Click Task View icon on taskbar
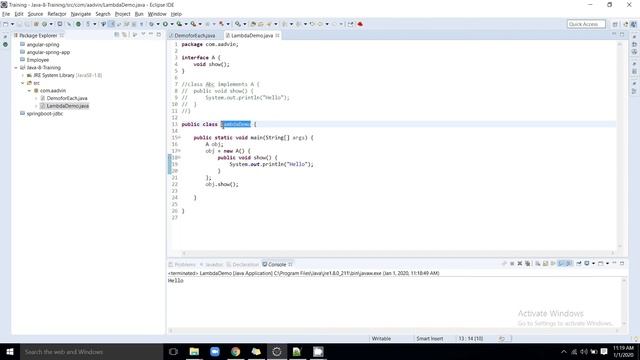 click(173, 351)
